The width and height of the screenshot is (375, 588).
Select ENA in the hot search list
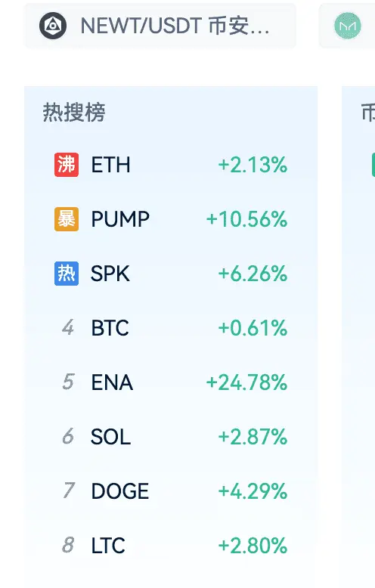(x=171, y=382)
